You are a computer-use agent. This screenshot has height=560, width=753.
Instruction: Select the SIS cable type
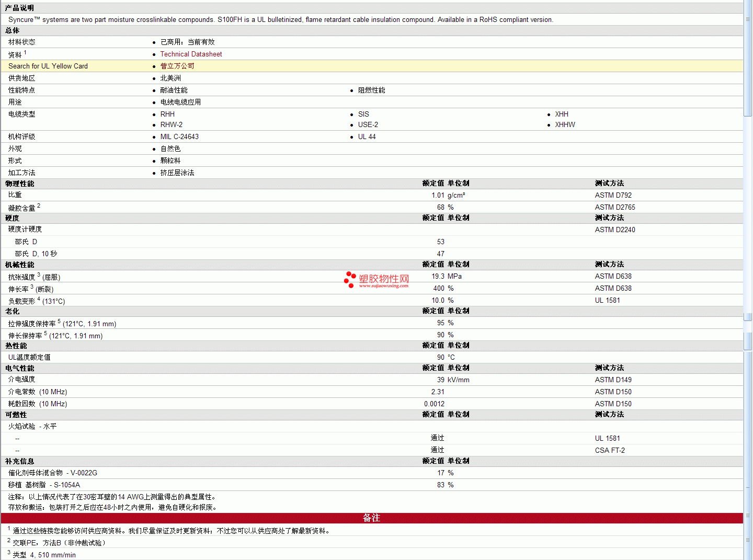pyautogui.click(x=363, y=114)
